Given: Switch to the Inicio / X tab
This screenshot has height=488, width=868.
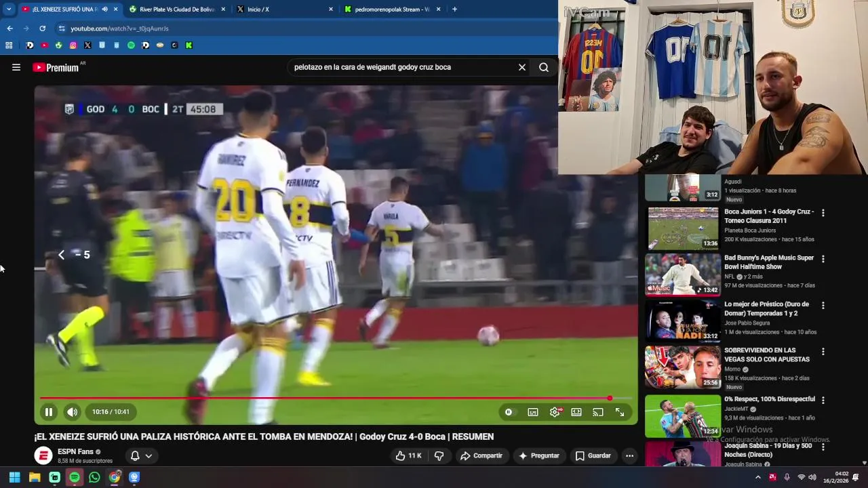Looking at the screenshot, I should coord(285,9).
